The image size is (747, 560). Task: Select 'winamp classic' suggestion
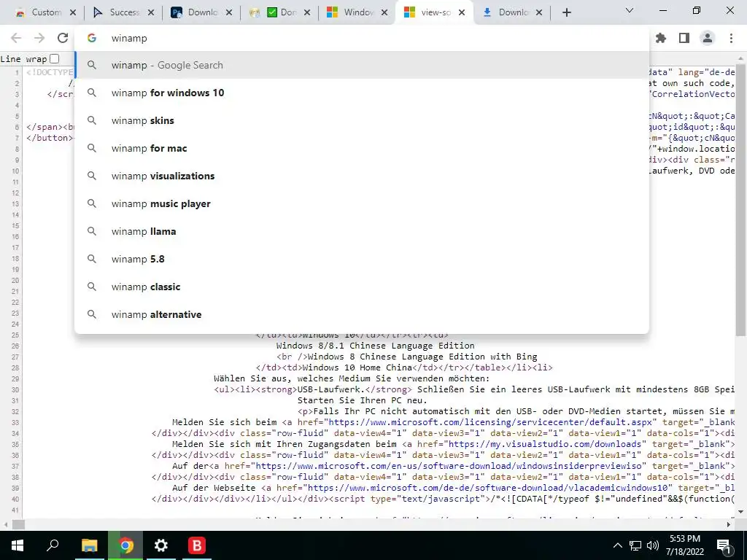[362, 287]
